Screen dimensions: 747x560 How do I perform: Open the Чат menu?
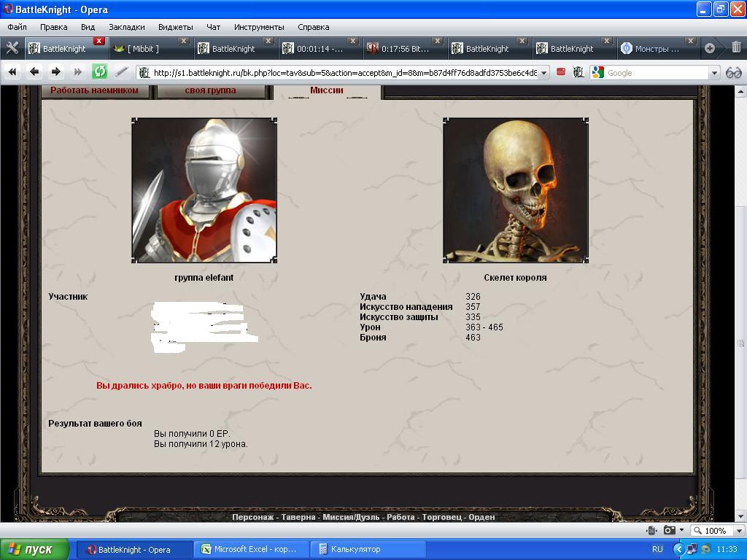coord(214,27)
